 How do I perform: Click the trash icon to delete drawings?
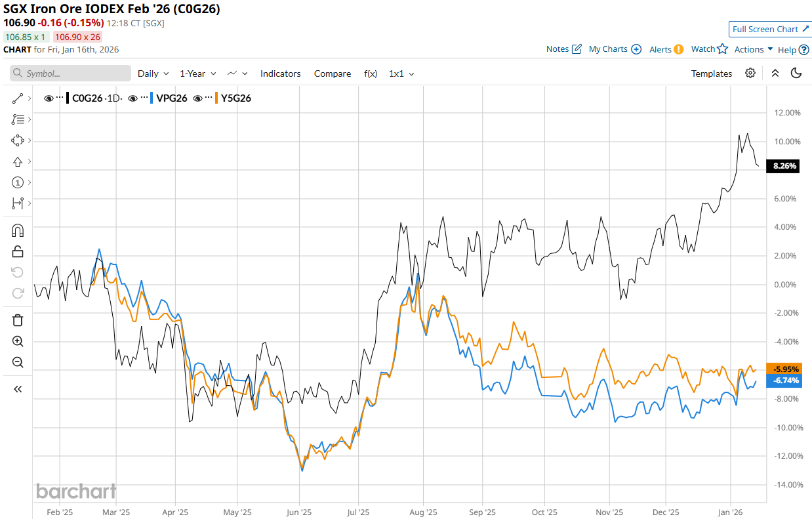18,320
